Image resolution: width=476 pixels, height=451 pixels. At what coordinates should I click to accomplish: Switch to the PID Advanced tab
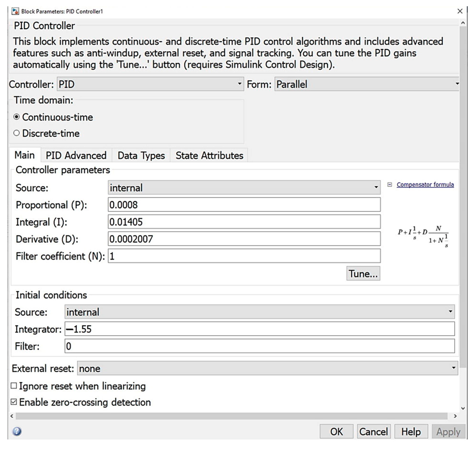[x=76, y=155]
